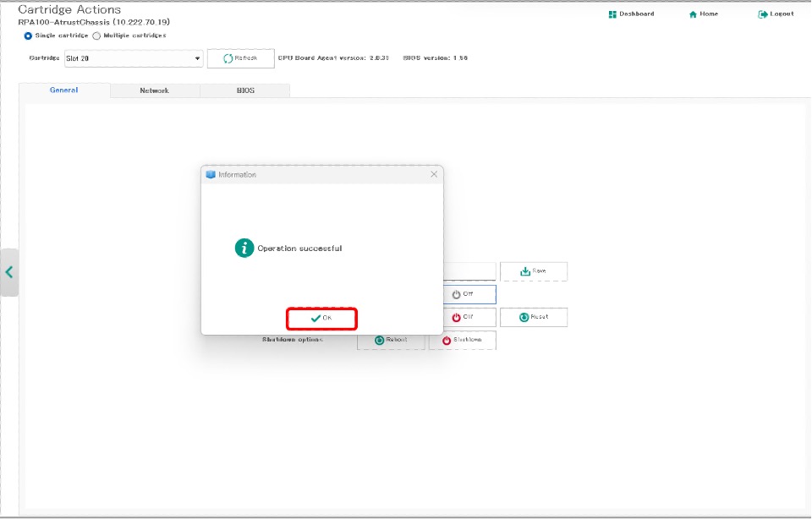
Task: Select the Multiple cartridges radio button
Action: point(96,36)
